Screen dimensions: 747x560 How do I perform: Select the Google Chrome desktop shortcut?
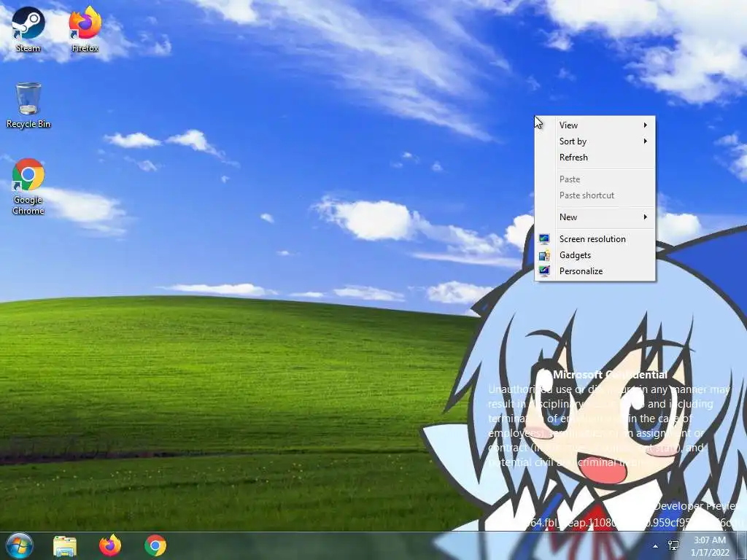click(28, 186)
